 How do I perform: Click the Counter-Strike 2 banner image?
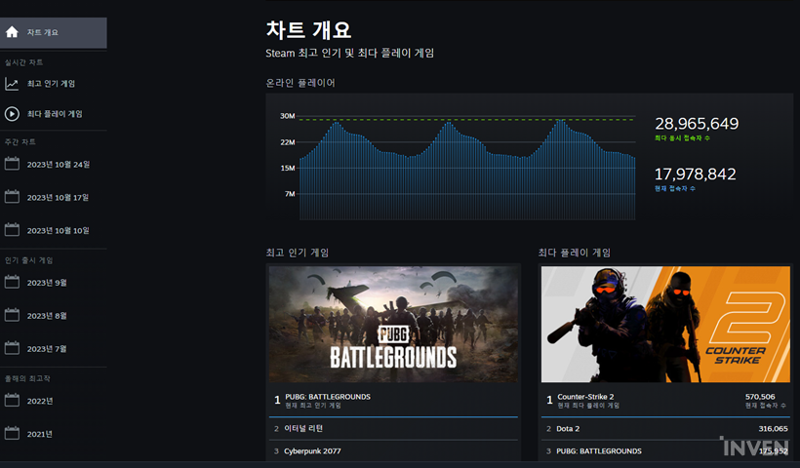point(665,324)
